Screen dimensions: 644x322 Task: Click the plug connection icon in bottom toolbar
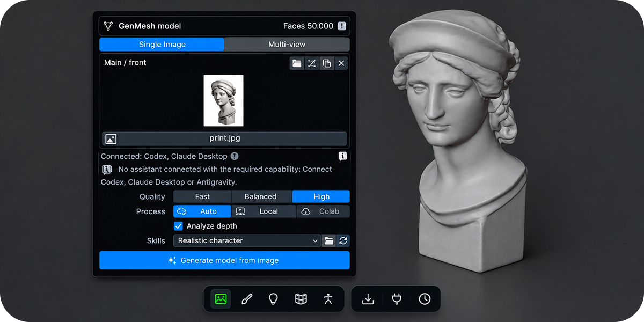[397, 299]
